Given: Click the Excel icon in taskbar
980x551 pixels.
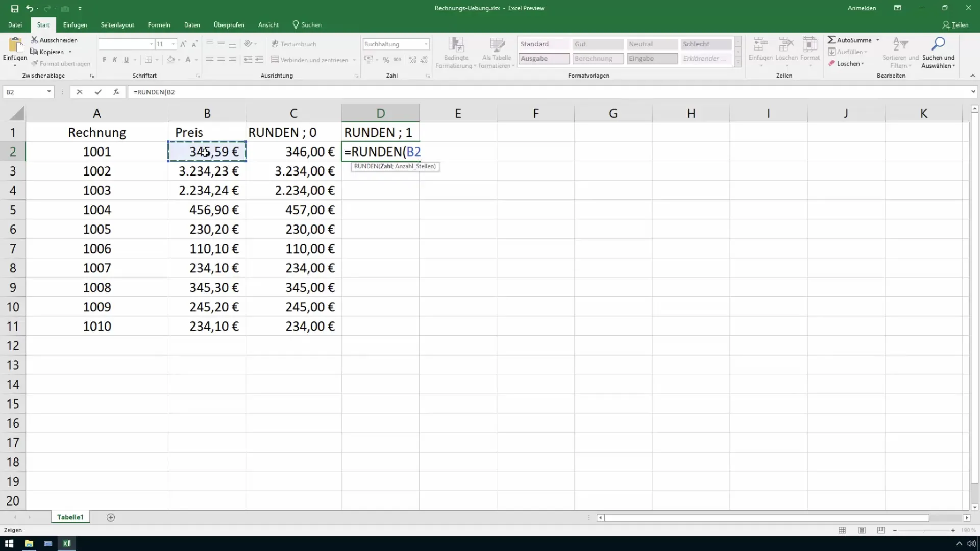Looking at the screenshot, I should 67,543.
